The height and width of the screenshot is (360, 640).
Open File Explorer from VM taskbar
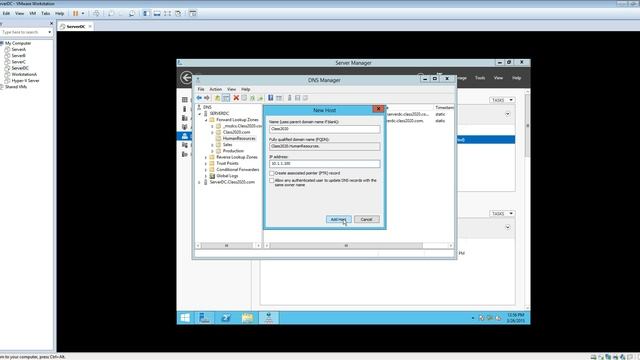coord(247,318)
